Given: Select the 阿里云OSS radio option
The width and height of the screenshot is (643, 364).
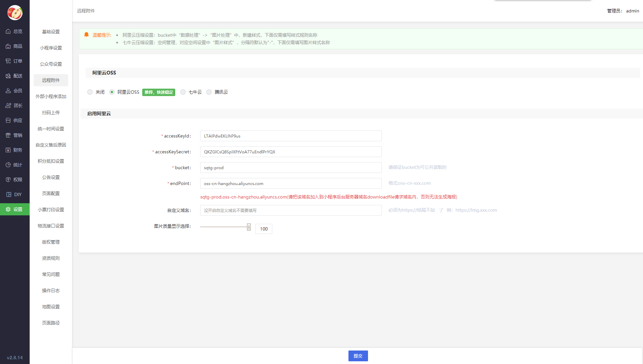Looking at the screenshot, I should pos(112,92).
